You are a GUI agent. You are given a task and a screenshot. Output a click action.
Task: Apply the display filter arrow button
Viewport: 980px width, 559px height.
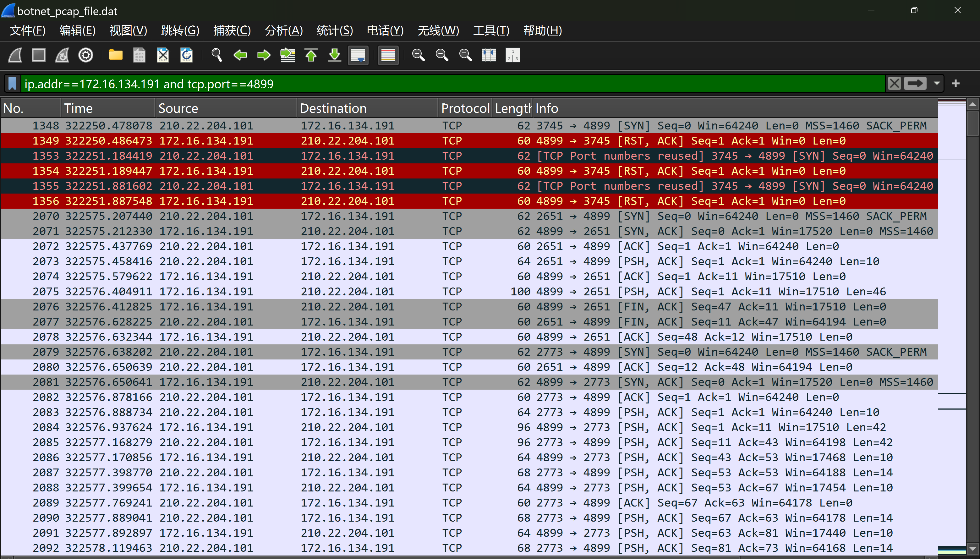tap(915, 83)
